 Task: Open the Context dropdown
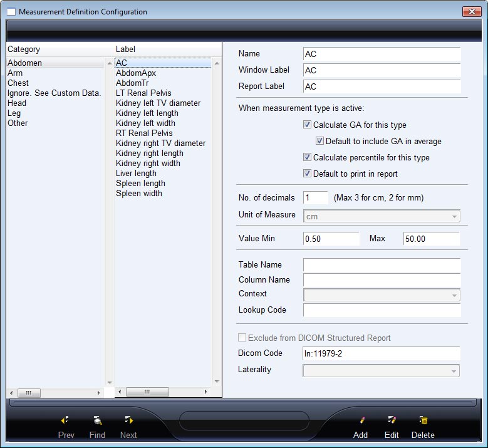coord(382,295)
